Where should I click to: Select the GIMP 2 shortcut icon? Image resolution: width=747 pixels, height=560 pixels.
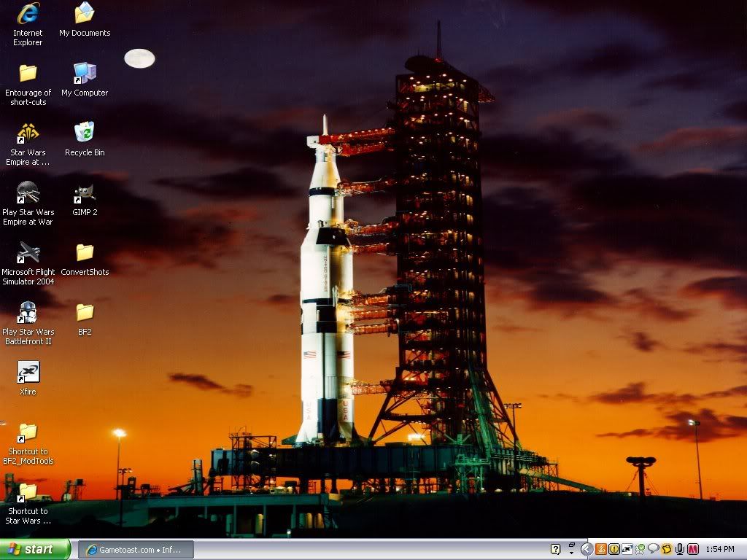[x=85, y=200]
